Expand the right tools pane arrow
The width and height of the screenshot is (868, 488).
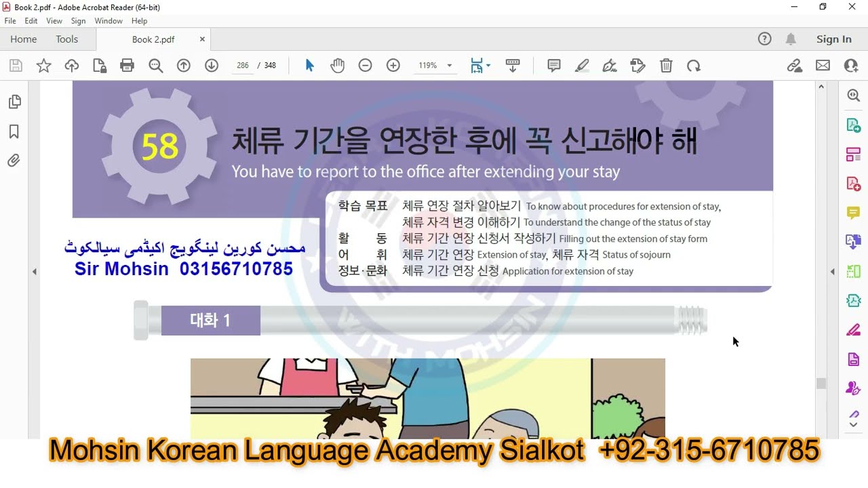(x=833, y=272)
